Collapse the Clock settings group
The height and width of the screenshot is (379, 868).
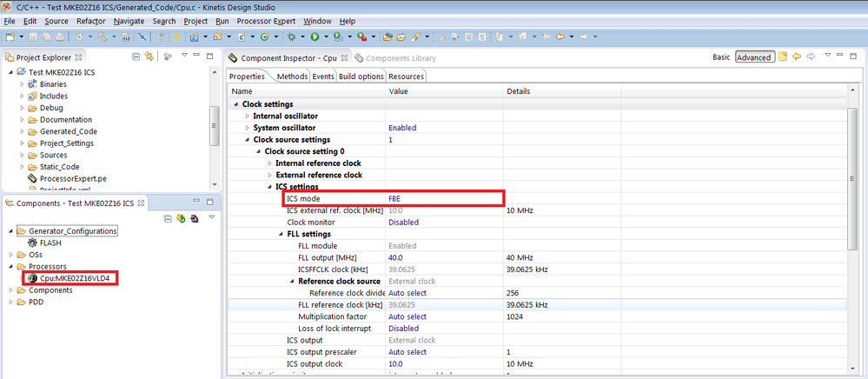tap(236, 104)
